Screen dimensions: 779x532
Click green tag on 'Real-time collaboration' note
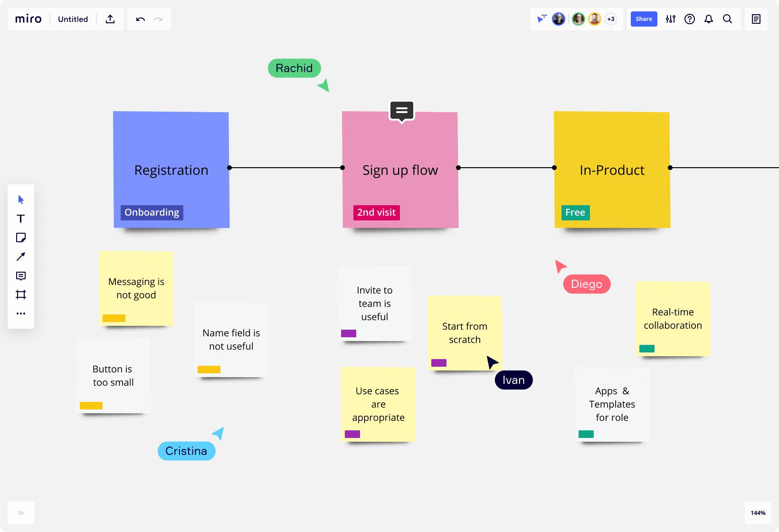coord(647,349)
